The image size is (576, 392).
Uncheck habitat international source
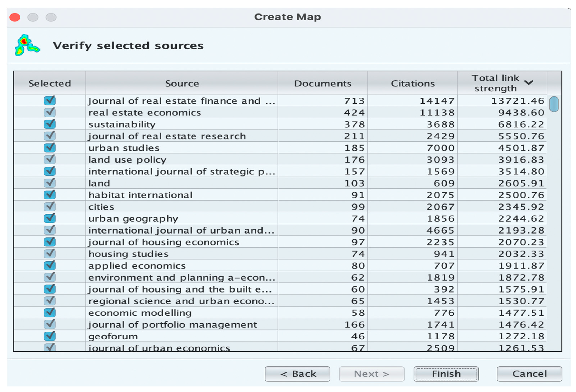click(x=49, y=195)
